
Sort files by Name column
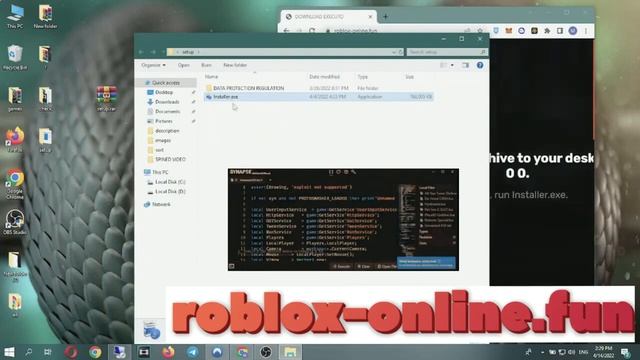pos(211,77)
